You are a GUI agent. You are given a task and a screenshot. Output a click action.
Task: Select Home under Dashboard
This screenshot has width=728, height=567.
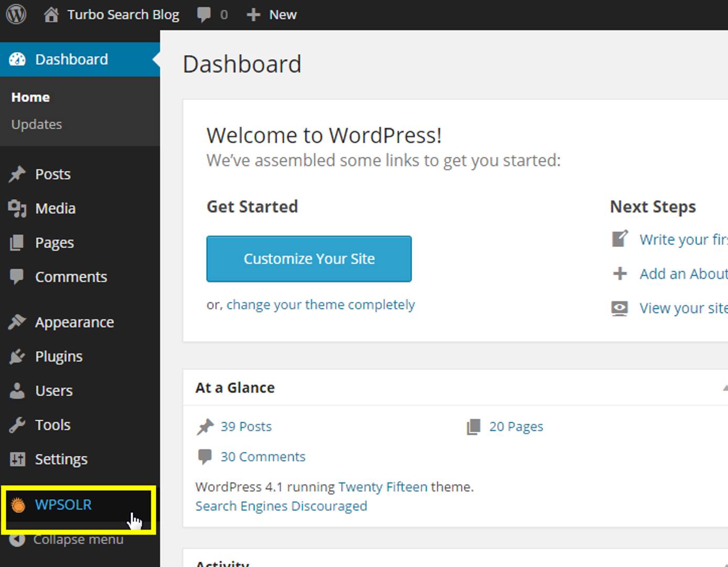30,97
